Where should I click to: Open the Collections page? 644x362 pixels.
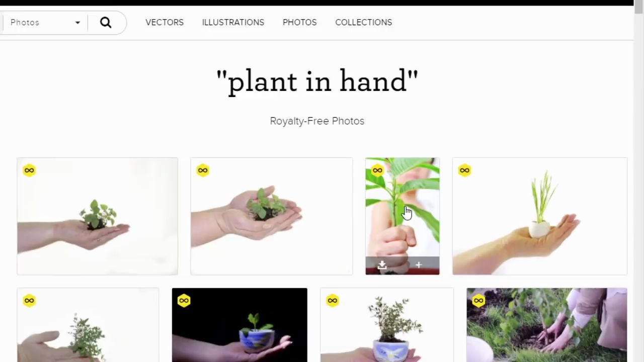pyautogui.click(x=363, y=22)
